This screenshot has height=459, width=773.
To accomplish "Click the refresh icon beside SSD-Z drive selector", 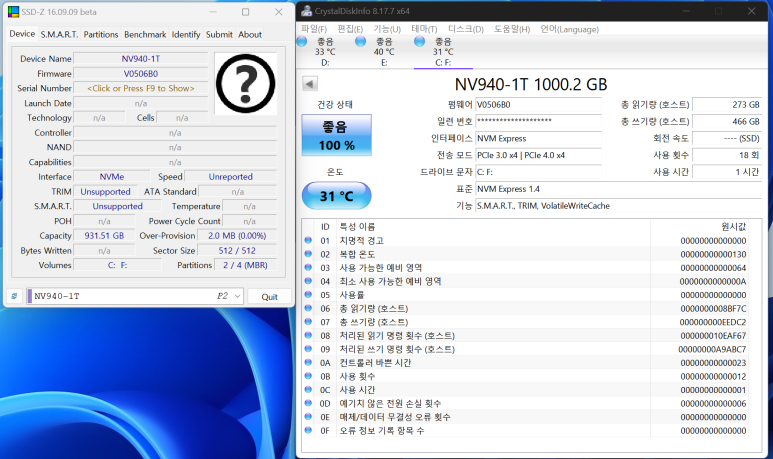I will [x=14, y=296].
